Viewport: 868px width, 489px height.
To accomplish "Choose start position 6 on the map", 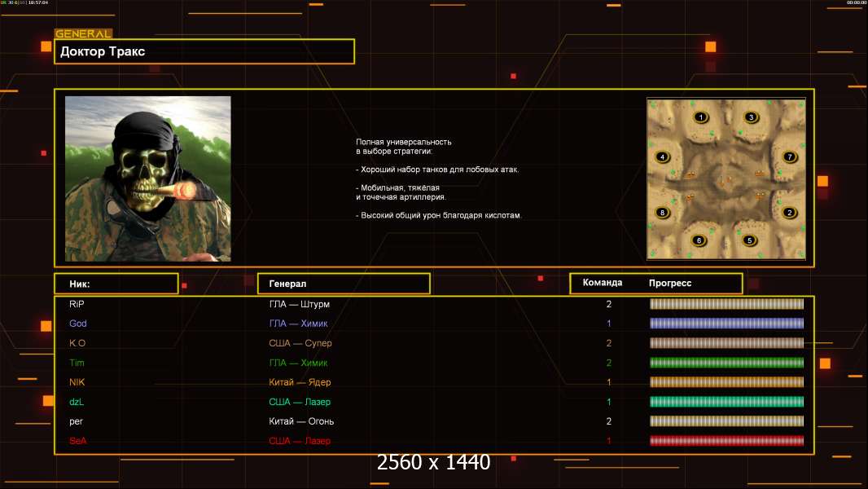I will (699, 240).
